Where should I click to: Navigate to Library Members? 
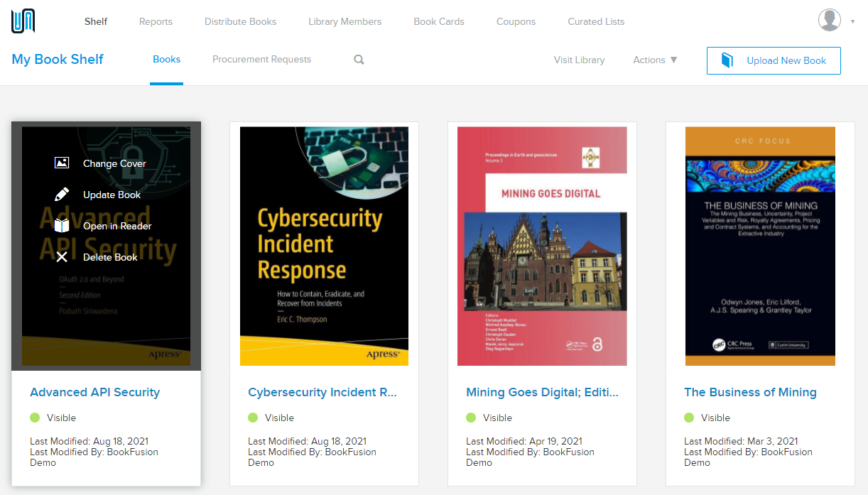tap(345, 21)
